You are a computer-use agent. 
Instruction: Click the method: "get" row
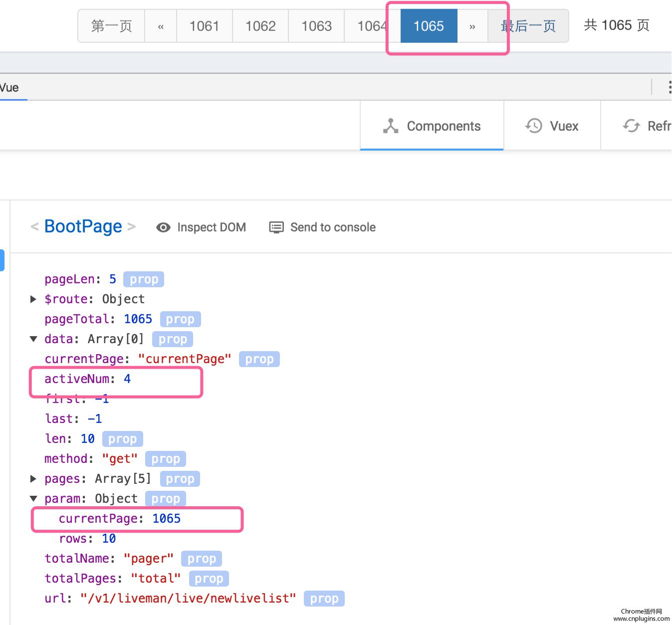pyautogui.click(x=115, y=459)
